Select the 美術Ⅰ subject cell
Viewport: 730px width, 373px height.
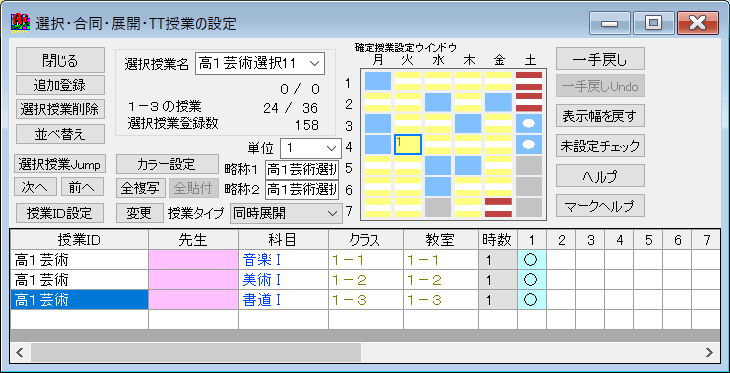tap(283, 280)
